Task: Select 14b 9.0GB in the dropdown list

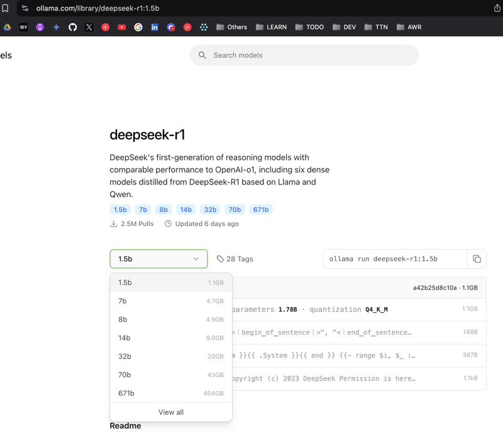Action: [170, 338]
